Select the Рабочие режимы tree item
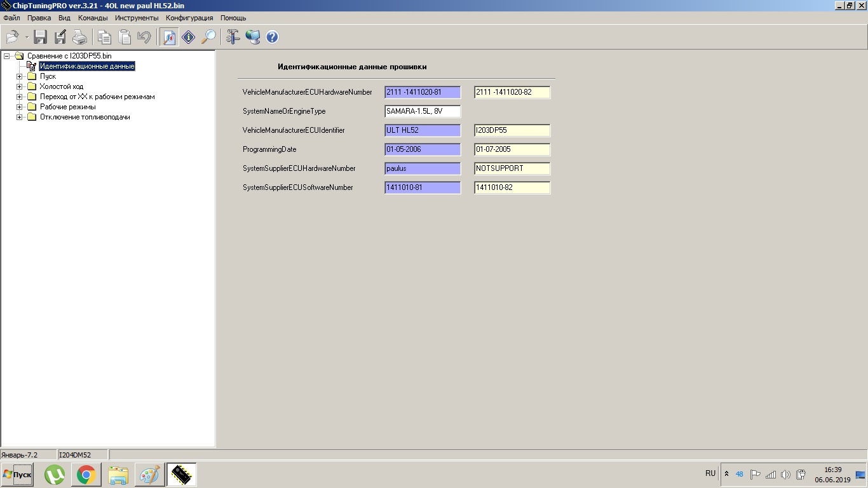The image size is (868, 488). pos(68,107)
